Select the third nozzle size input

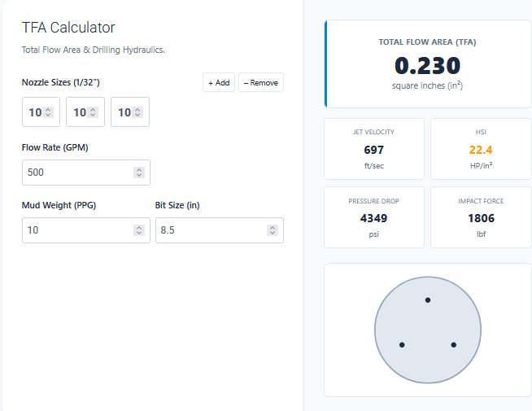pos(130,112)
